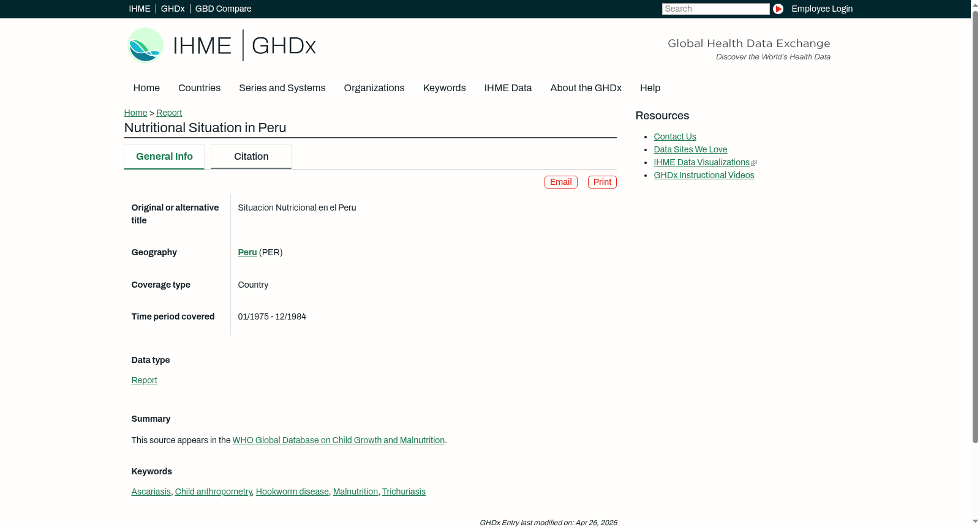This screenshot has width=980, height=527.
Task: Open Contact Us resource link
Action: 675,136
